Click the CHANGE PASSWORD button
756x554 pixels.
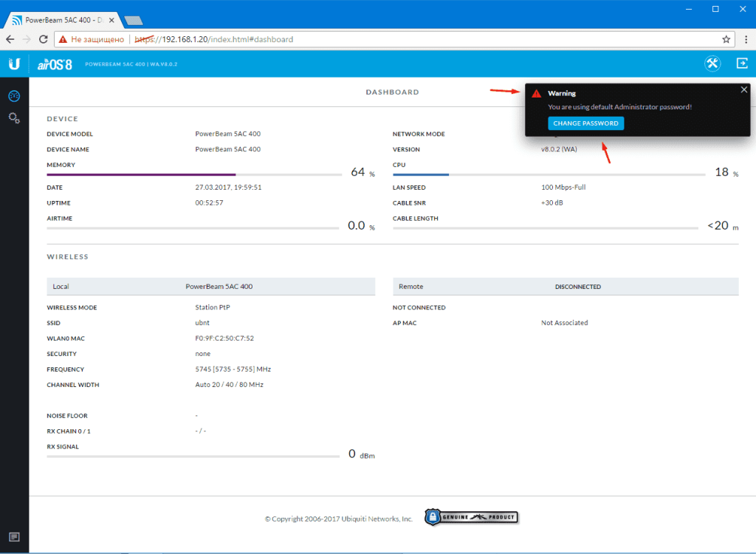(585, 123)
